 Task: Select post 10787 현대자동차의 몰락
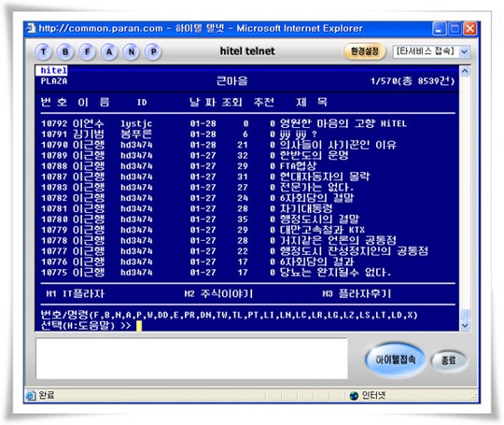click(x=205, y=177)
